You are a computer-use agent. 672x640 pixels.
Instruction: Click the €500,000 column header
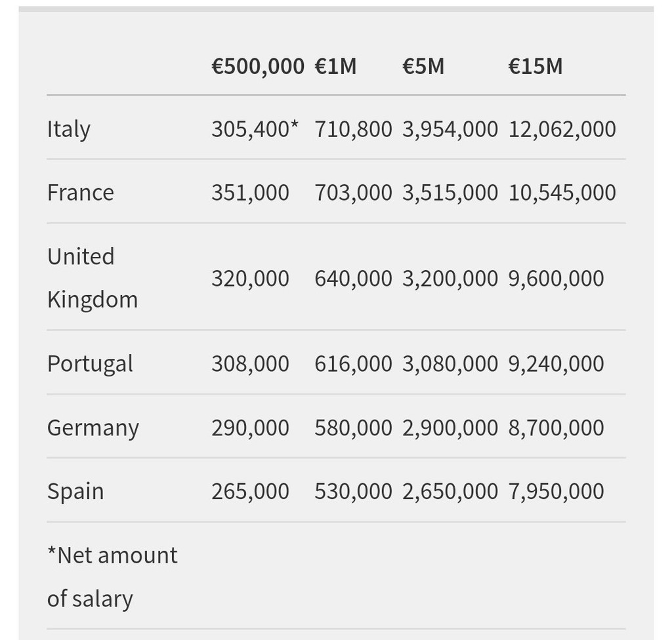pyautogui.click(x=258, y=66)
